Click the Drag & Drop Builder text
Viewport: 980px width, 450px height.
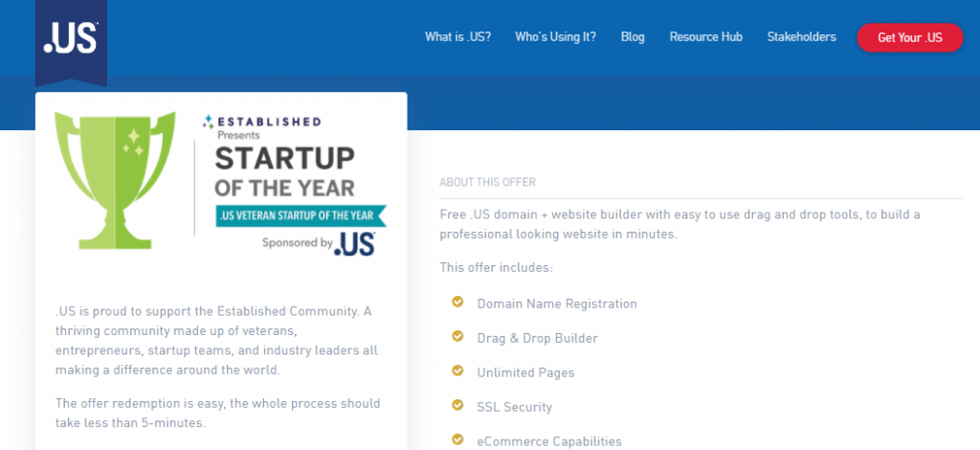click(x=538, y=338)
